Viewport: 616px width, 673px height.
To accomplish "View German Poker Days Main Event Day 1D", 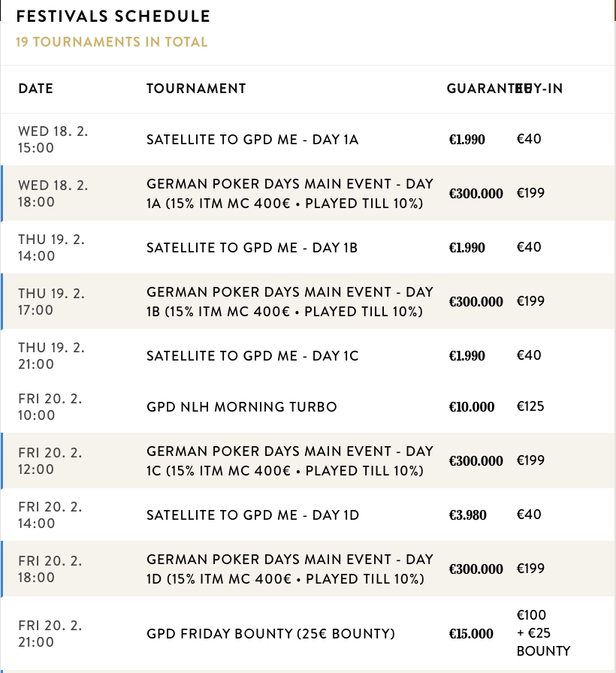I will (x=290, y=569).
